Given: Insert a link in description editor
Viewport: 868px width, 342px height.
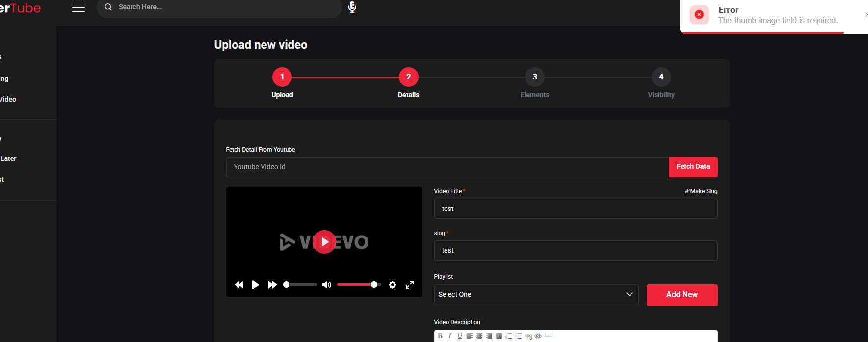Looking at the screenshot, I should (528, 336).
